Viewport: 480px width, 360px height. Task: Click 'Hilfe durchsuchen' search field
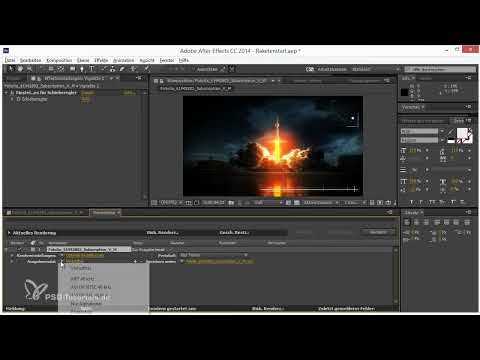(440, 69)
